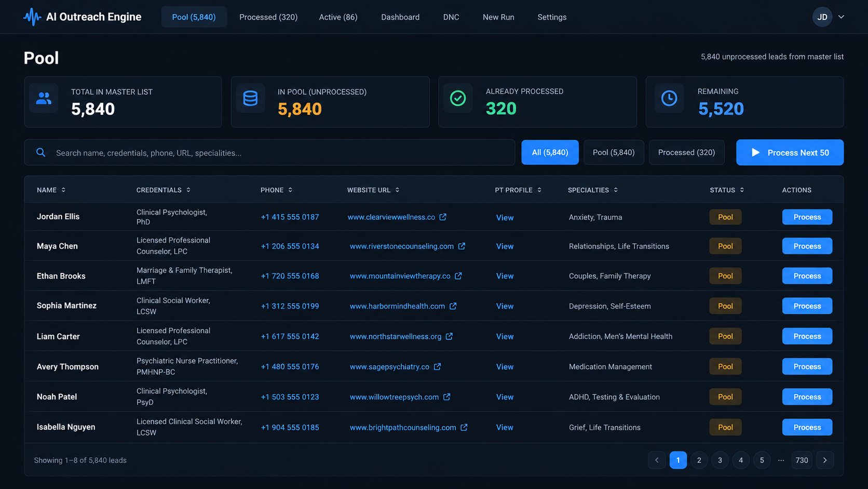Open external link icon for northstarwellness.org
The height and width of the screenshot is (489, 868).
[x=450, y=336]
